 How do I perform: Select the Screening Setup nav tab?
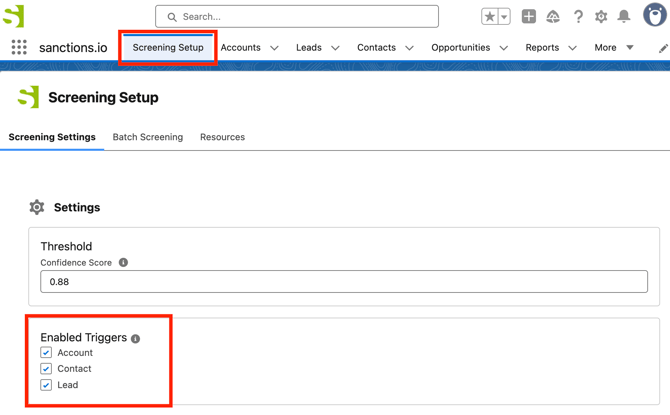click(x=168, y=47)
